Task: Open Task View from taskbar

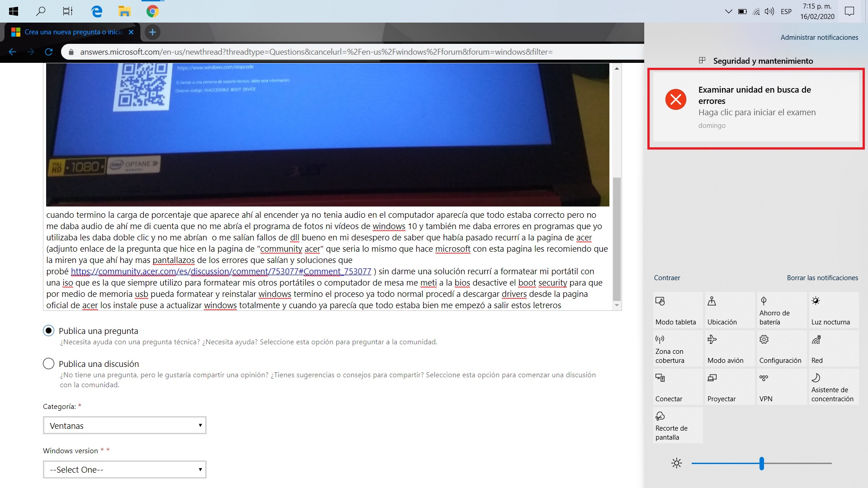Action: tap(68, 11)
